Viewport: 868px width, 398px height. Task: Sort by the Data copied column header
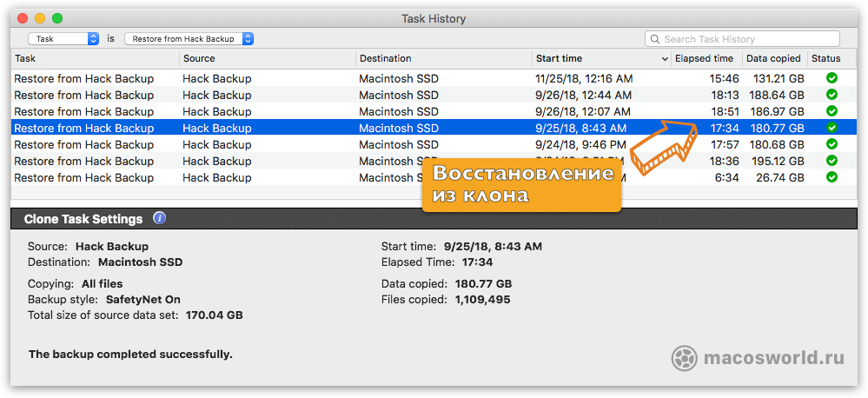tap(774, 58)
